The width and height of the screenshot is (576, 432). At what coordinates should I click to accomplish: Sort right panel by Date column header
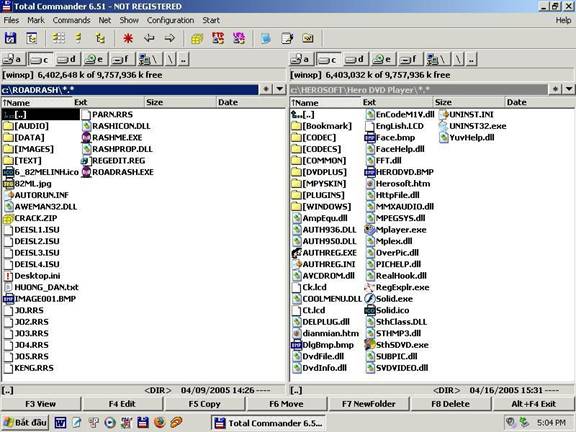coord(539,102)
